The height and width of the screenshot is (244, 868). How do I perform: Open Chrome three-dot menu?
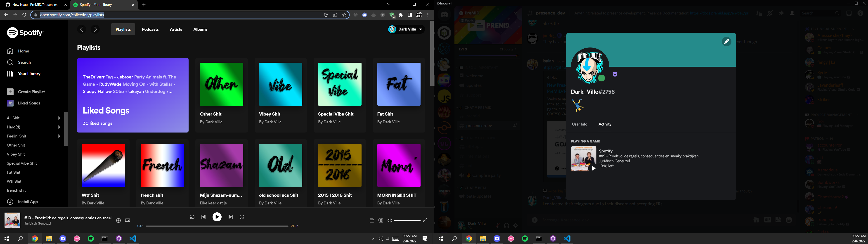[x=428, y=15]
